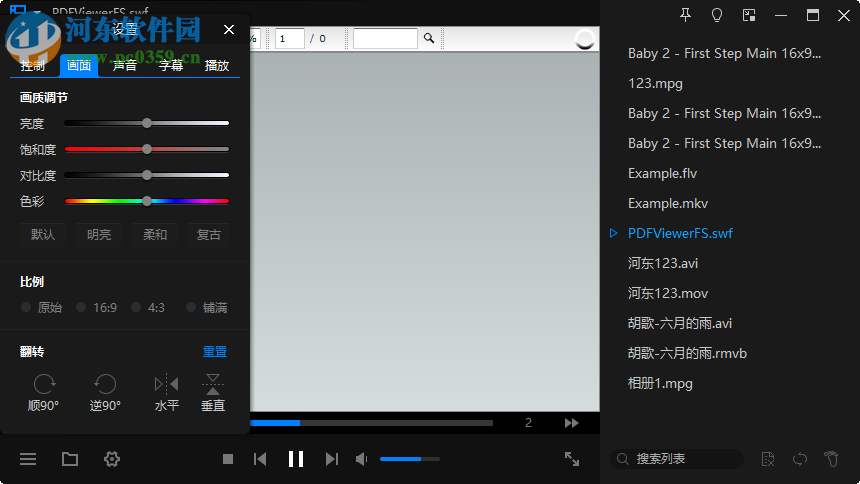Adjust the 饱和度 saturation slider

pyautogui.click(x=146, y=149)
